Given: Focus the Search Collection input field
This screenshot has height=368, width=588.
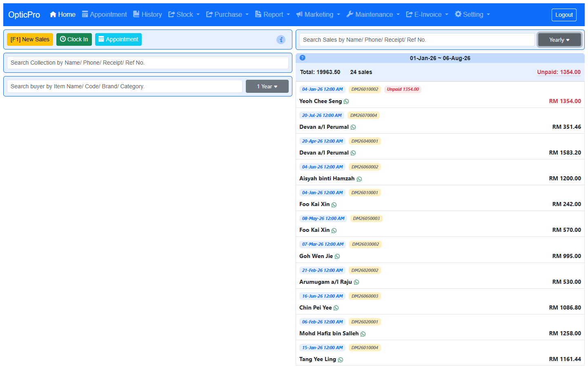Looking at the screenshot, I should (148, 63).
